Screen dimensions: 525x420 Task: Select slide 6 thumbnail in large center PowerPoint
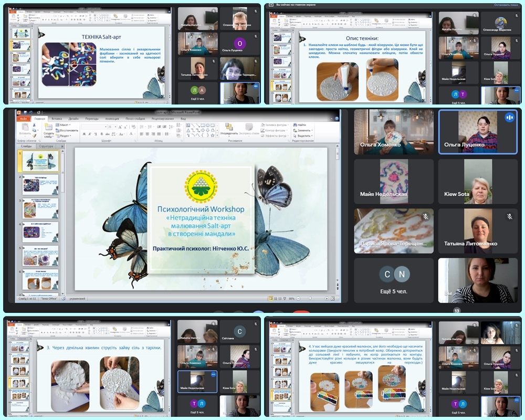[40, 280]
